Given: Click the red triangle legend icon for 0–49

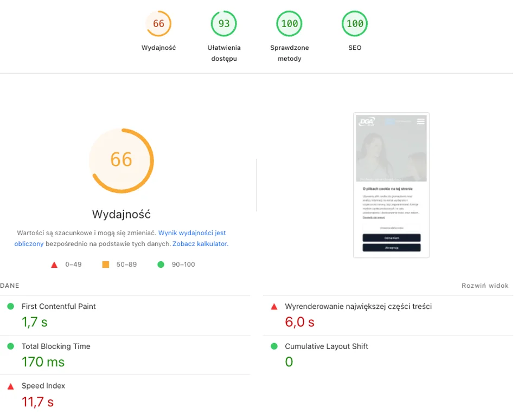Looking at the screenshot, I should (x=54, y=264).
